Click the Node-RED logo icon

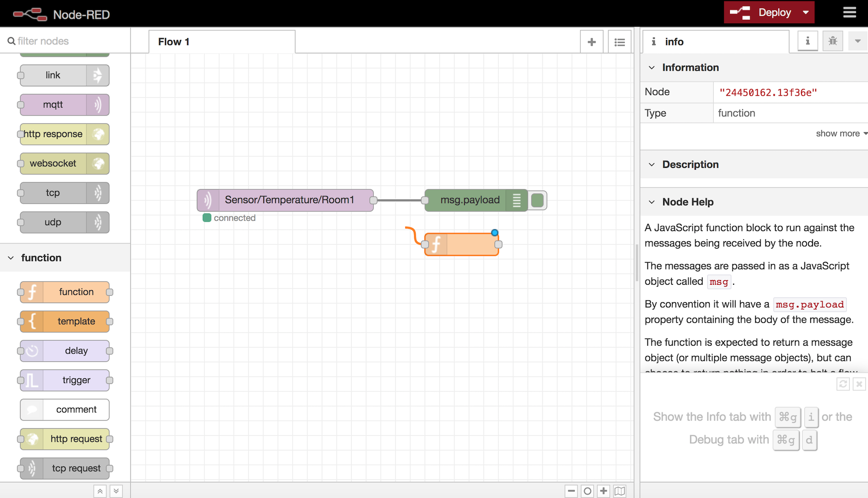30,14
